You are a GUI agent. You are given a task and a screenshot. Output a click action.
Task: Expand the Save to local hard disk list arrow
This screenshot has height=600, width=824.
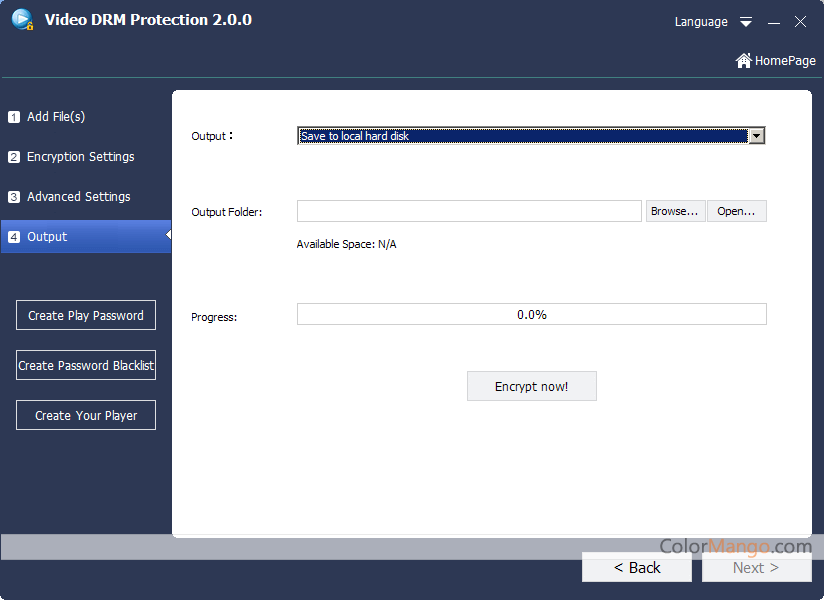757,135
